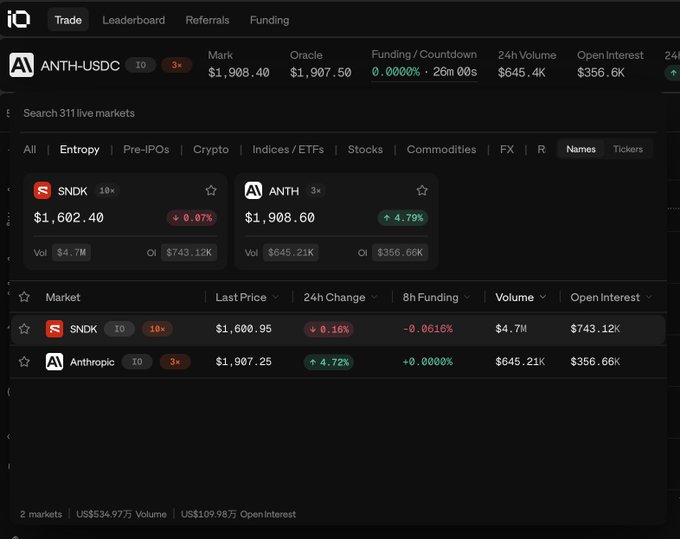Switch display to Names
680x539 pixels.
tap(581, 149)
